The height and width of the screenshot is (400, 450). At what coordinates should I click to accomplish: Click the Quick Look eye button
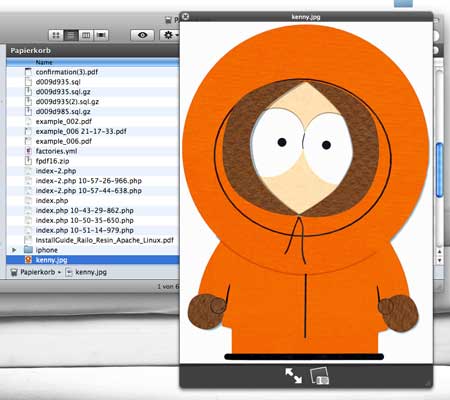pos(142,35)
